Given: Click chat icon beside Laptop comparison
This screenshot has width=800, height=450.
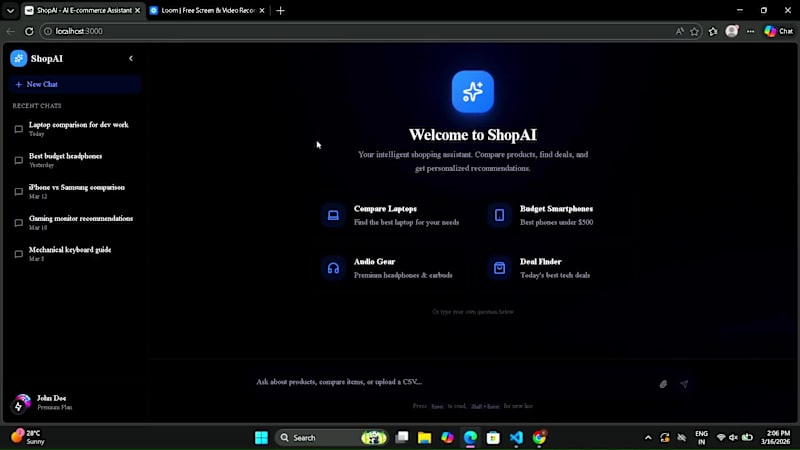Looking at the screenshot, I should pos(19,129).
